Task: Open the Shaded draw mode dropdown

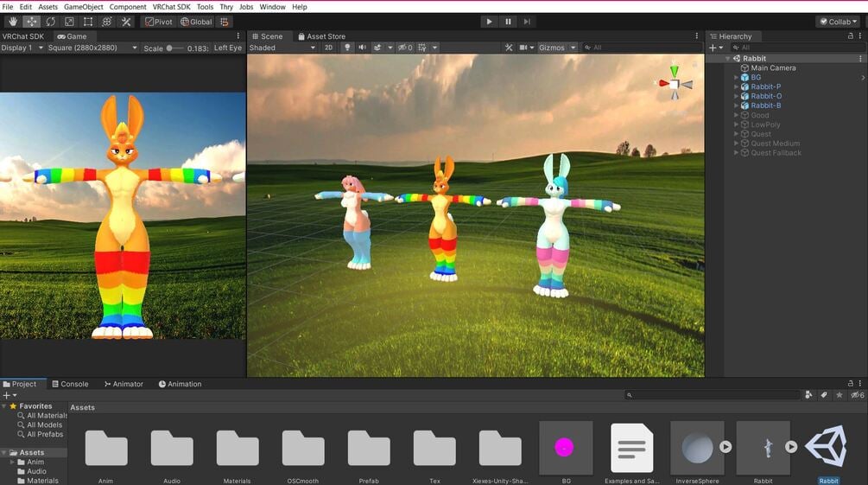Action: [x=282, y=48]
